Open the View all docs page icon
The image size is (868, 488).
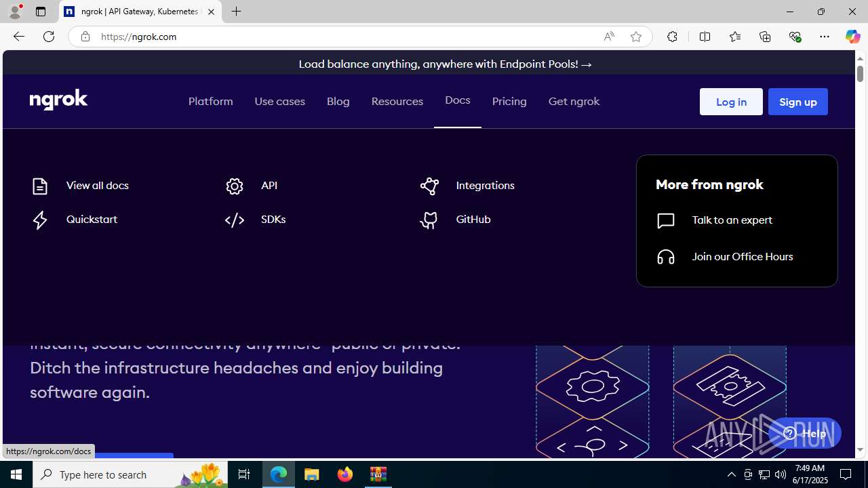click(40, 186)
